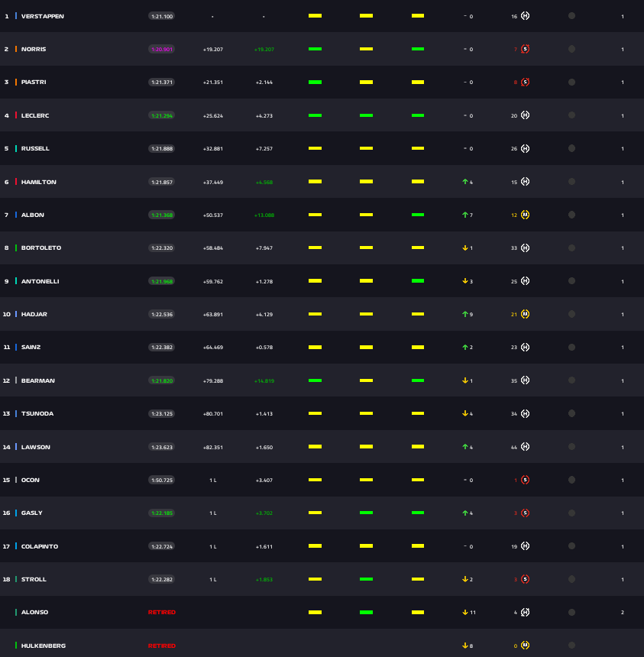The image size is (644, 657).
Task: Click Verstappen's hard tyre compound icon
Action: point(525,16)
